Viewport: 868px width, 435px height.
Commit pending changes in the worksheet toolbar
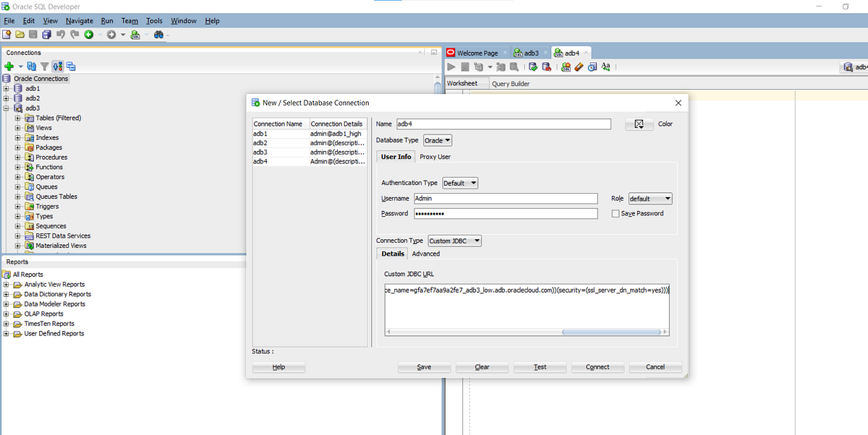click(x=533, y=66)
